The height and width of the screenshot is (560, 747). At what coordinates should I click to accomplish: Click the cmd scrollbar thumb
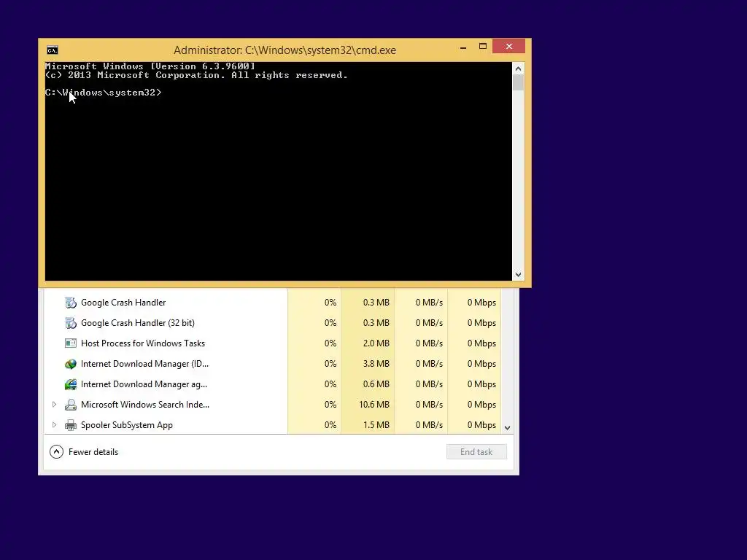pos(519,83)
